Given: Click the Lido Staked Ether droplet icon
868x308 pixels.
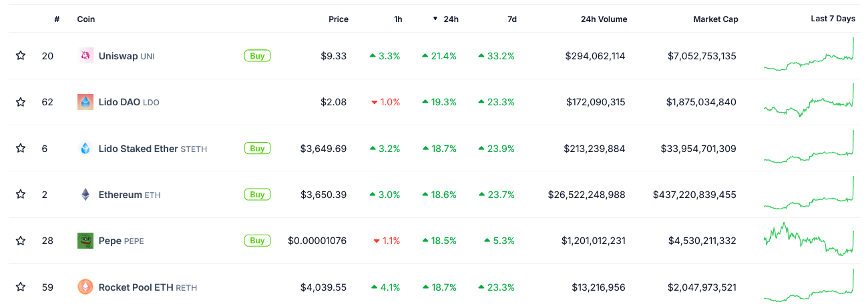Looking at the screenshot, I should (85, 149).
